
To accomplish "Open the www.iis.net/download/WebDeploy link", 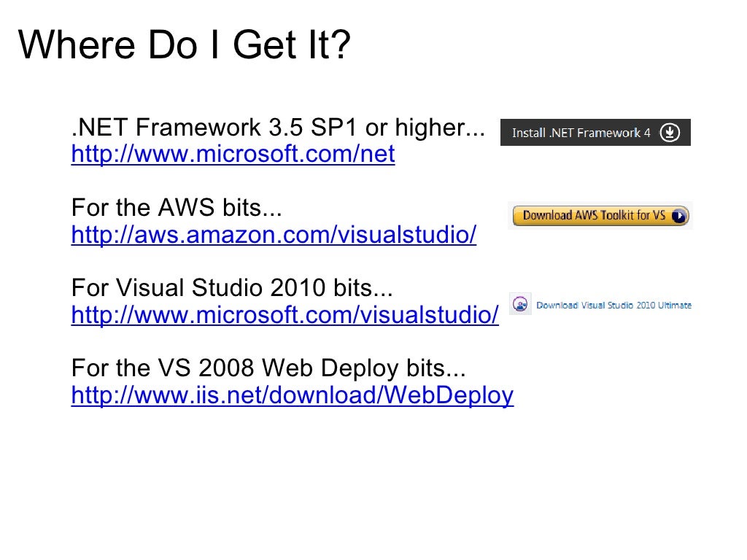I will coord(292,395).
